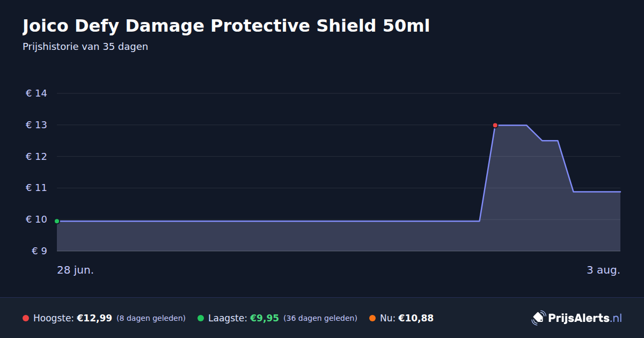644x338 pixels.
Task: Click the highest price €12,99 value
Action: tap(94, 318)
